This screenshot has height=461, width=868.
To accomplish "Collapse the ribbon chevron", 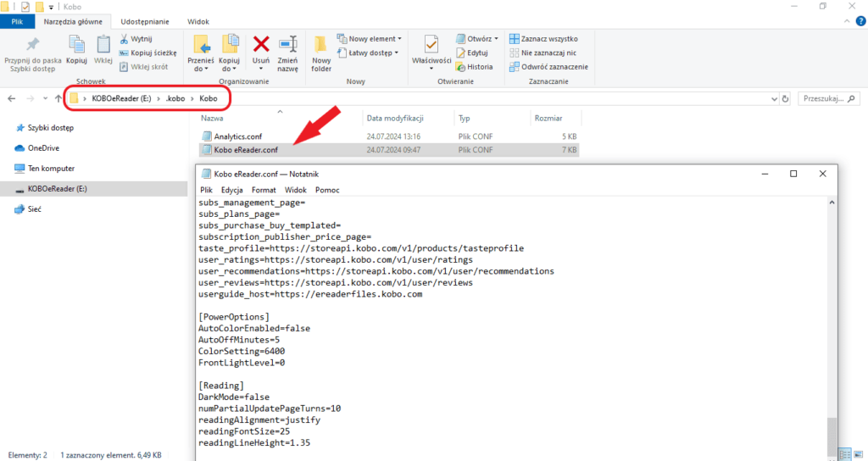I will click(x=847, y=21).
